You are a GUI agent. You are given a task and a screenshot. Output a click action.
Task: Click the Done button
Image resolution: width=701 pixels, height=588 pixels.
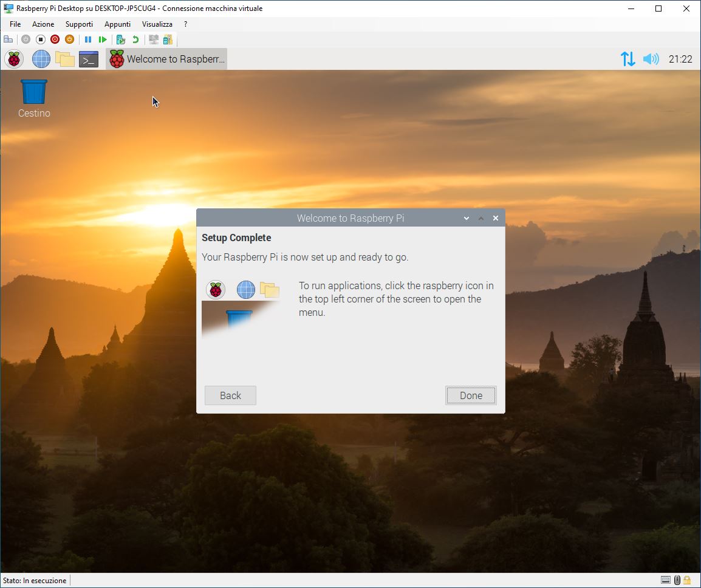click(471, 395)
